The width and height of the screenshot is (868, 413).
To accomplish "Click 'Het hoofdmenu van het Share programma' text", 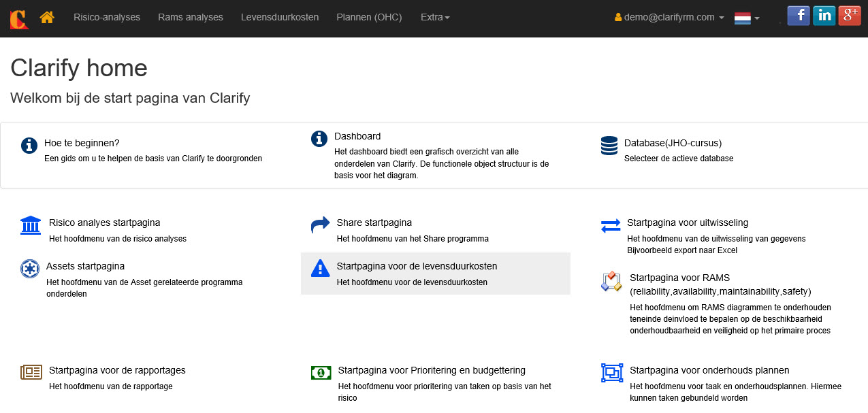I will [413, 239].
